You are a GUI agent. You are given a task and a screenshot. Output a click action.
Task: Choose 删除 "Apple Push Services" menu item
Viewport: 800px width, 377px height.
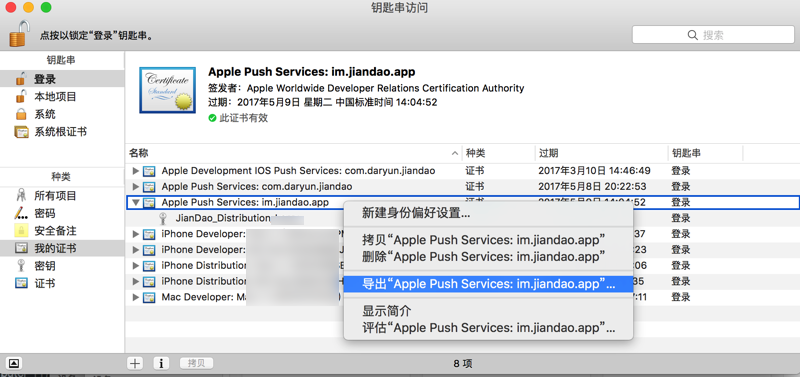tap(488, 256)
